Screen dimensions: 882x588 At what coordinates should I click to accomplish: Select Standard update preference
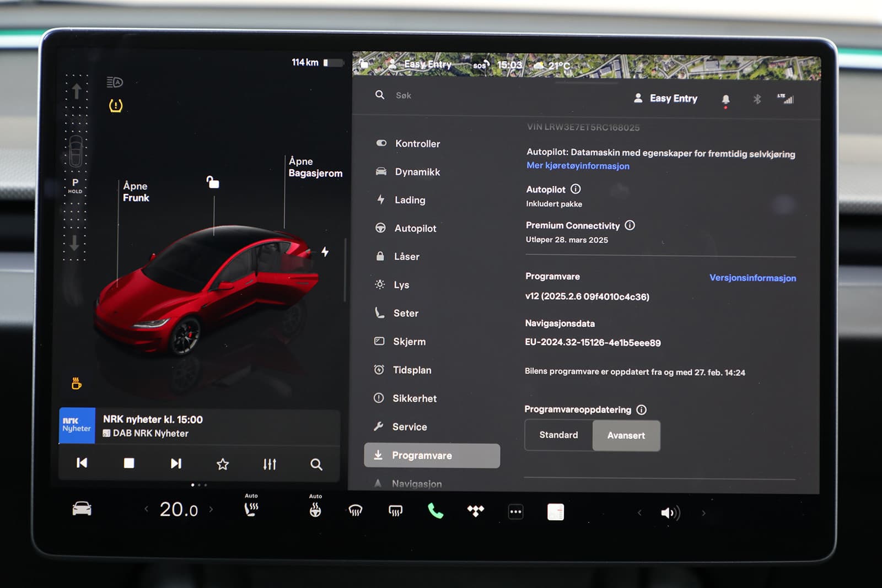[x=558, y=435]
